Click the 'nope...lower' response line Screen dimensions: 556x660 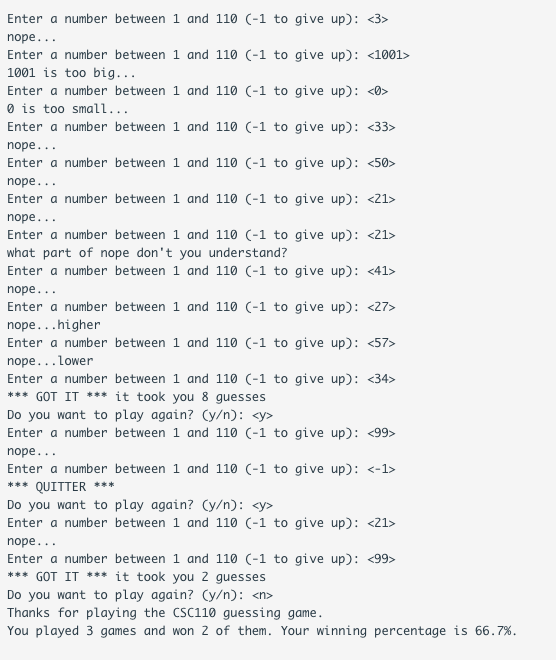tap(50, 361)
